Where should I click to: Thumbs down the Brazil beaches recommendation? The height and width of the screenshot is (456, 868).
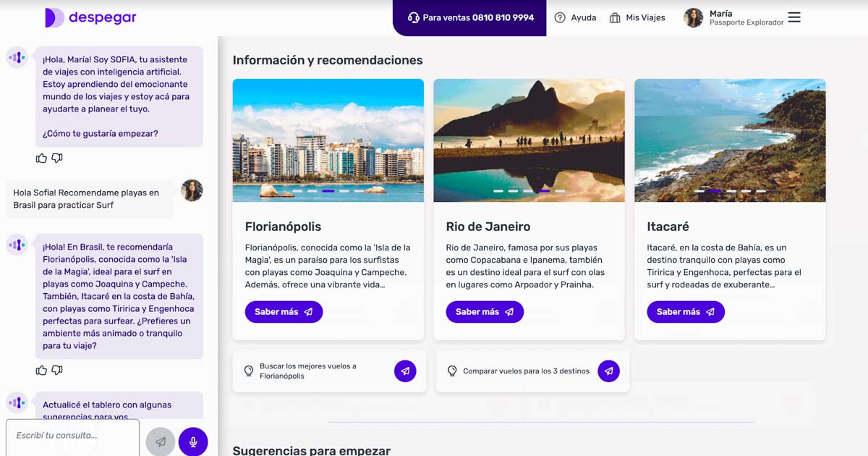(x=57, y=371)
